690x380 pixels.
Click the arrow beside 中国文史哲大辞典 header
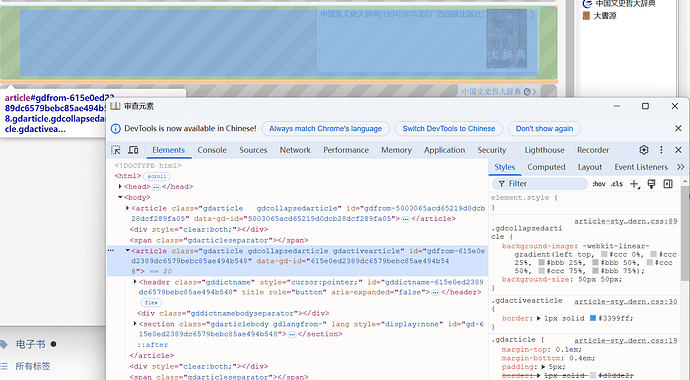[x=534, y=91]
